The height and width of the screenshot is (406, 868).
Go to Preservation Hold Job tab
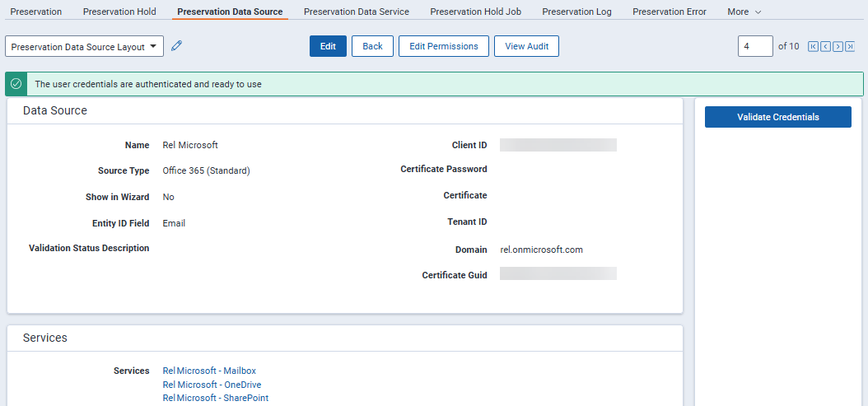click(x=475, y=12)
